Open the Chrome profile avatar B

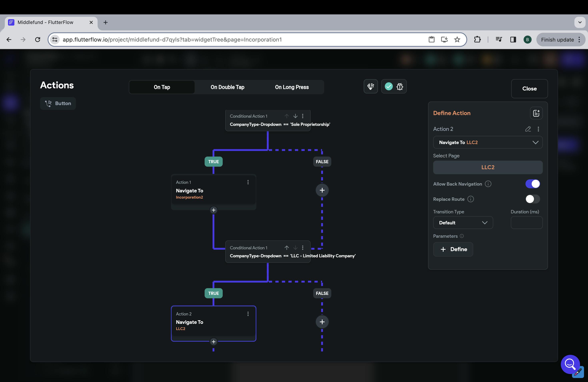tap(527, 40)
